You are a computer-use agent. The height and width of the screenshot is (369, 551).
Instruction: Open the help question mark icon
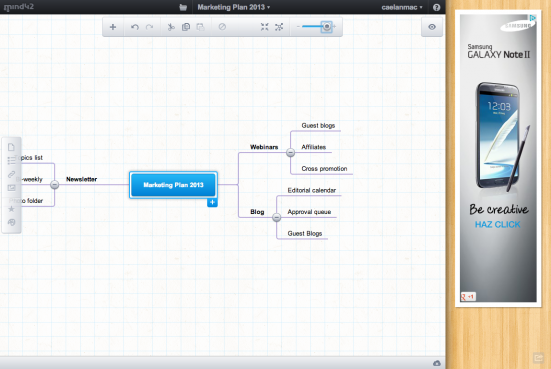[x=436, y=7]
